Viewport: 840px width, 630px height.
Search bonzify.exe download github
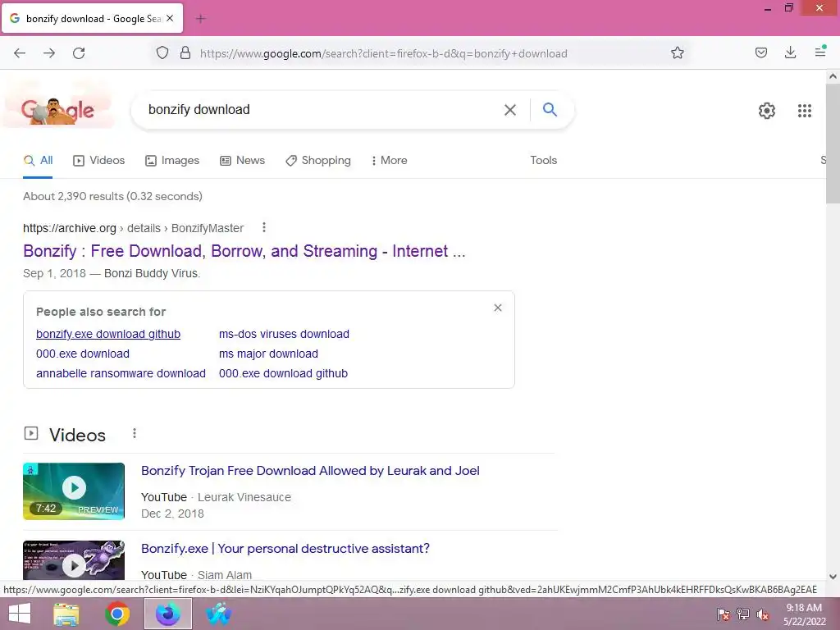[x=108, y=334]
